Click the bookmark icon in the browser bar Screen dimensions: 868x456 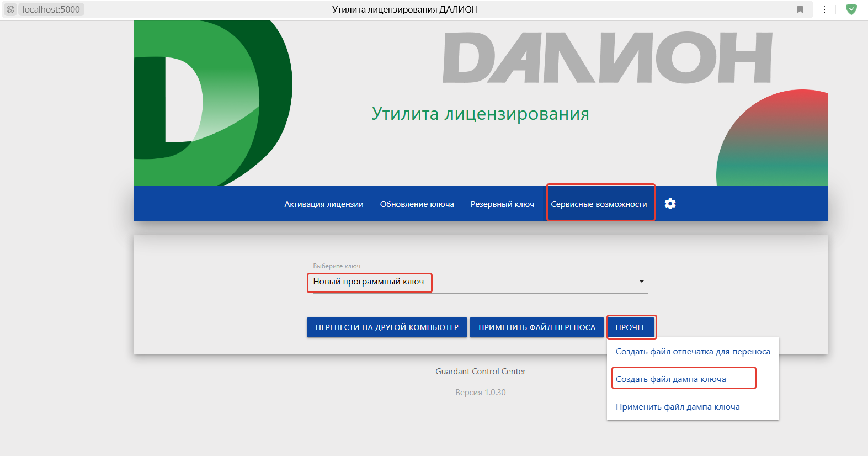(800, 9)
